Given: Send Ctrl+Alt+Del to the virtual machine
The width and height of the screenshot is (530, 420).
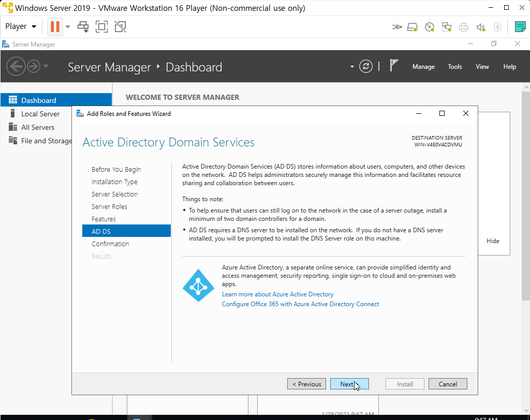Looking at the screenshot, I should [x=83, y=26].
